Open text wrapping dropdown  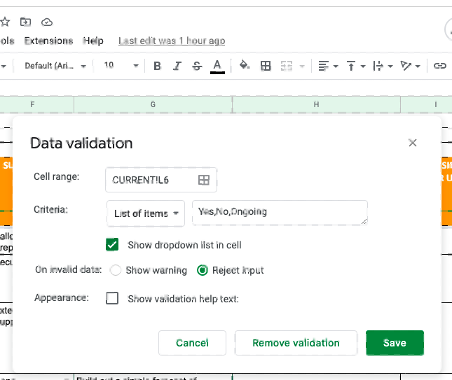coord(383,66)
